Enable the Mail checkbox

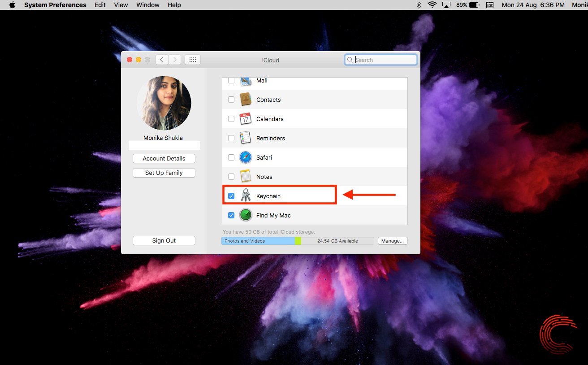pyautogui.click(x=231, y=81)
